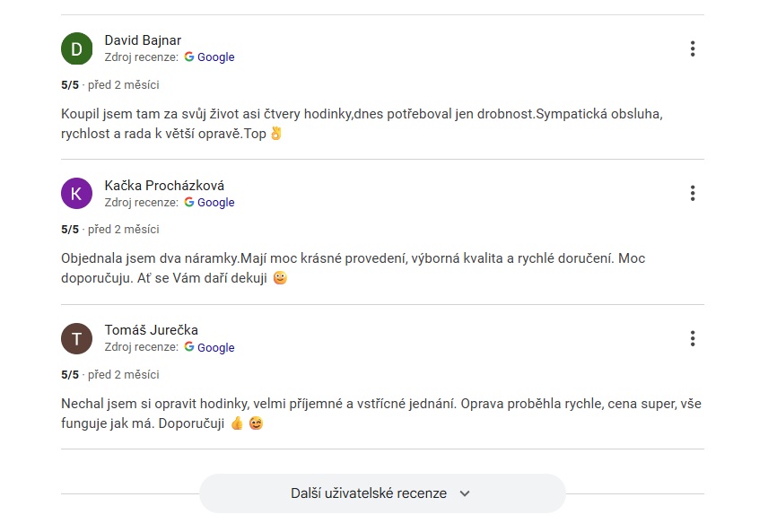The width and height of the screenshot is (768, 532).
Task: Open the Google link in David Bajnar's review header
Action: click(216, 57)
